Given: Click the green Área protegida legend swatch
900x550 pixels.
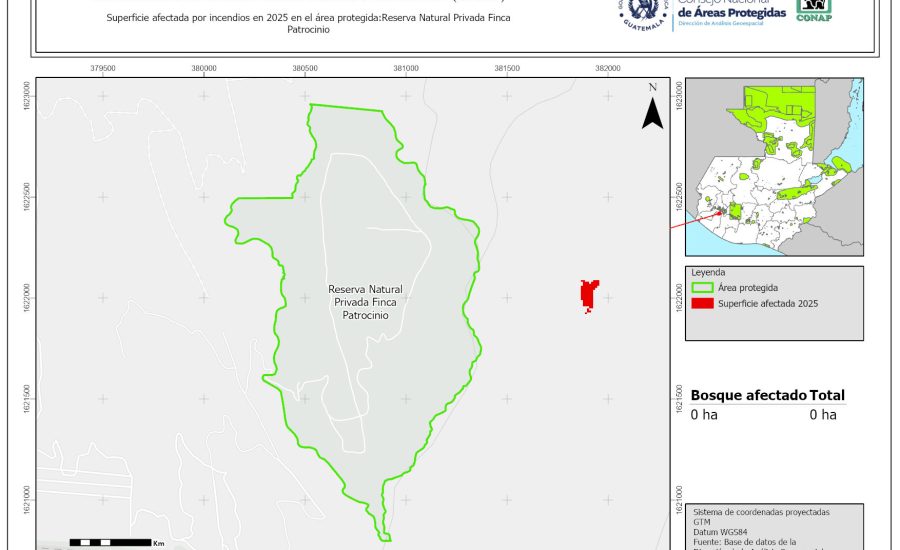Looking at the screenshot, I should (x=702, y=288).
